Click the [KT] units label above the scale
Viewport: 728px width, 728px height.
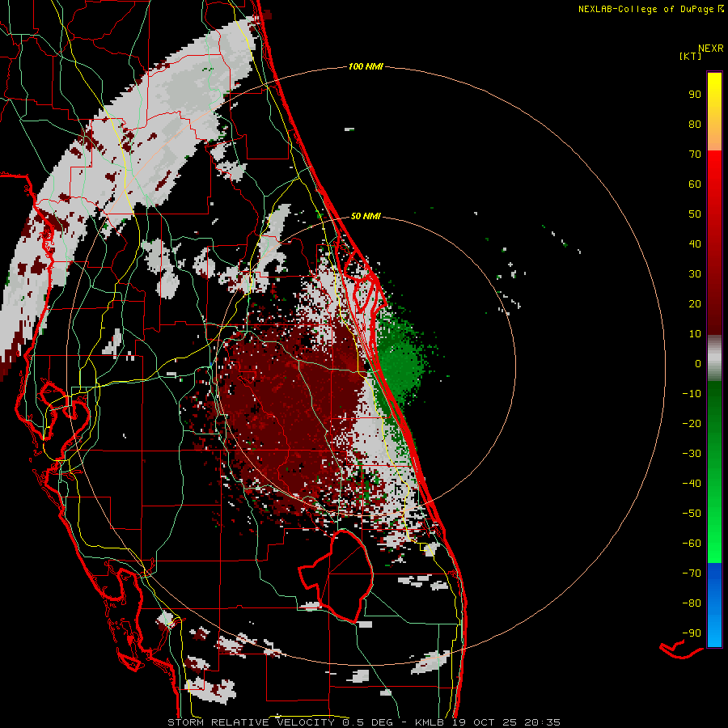click(691, 56)
